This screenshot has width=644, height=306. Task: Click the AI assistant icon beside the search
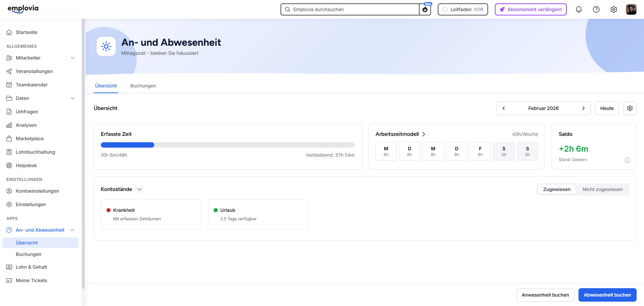(x=425, y=9)
